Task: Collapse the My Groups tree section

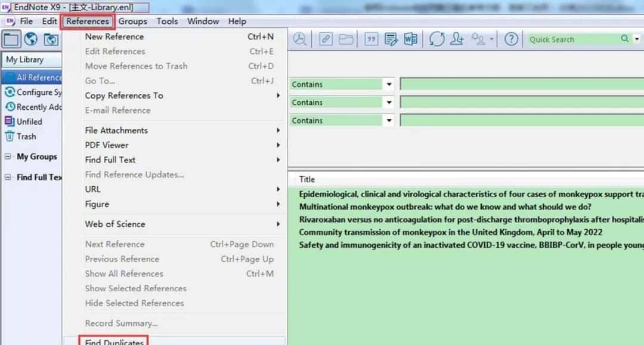Action: (x=8, y=157)
